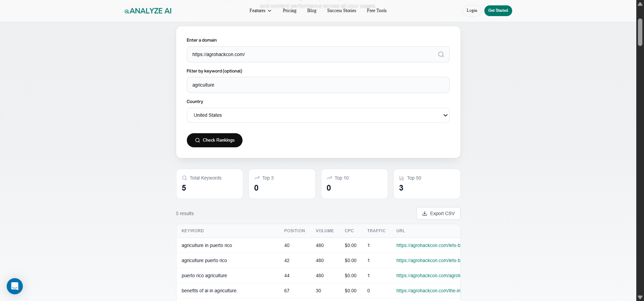
Task: Click the Login button
Action: (x=472, y=11)
